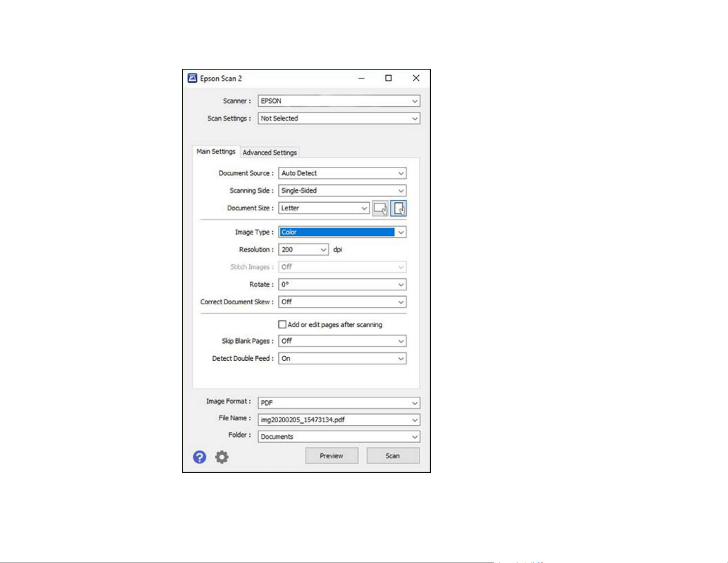
Task: Close the Epson Scan 2 window
Action: coord(416,78)
